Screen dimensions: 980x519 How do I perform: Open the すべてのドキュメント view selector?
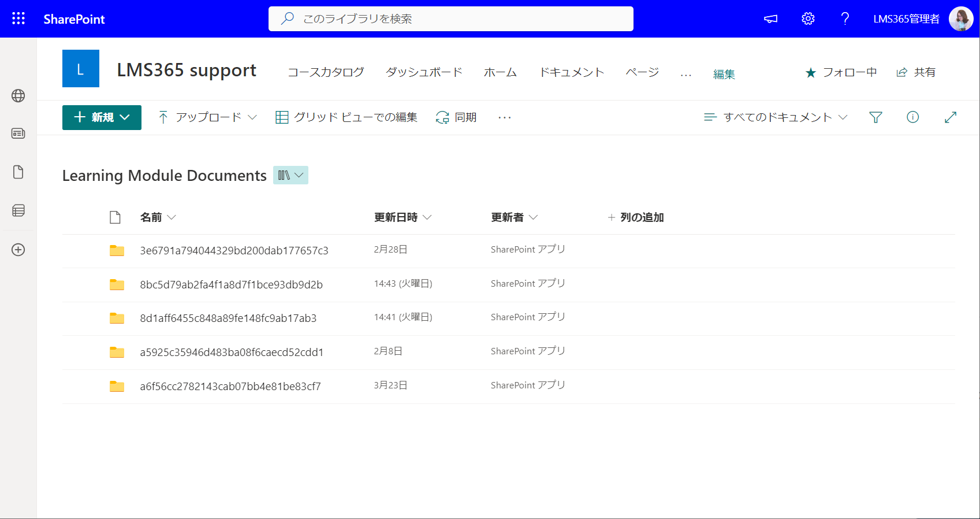tap(776, 117)
